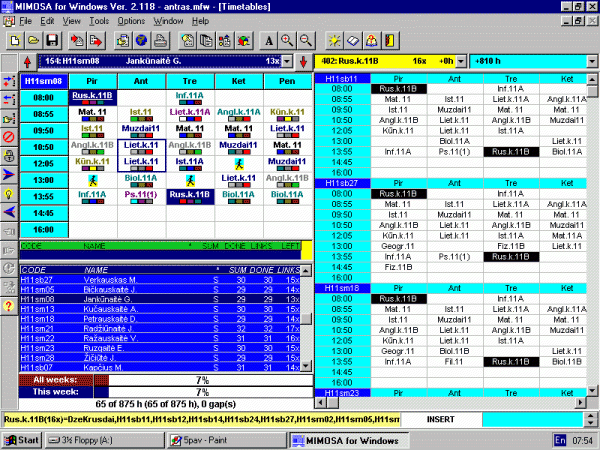Open the Options menu
Viewport: 600px width, 450px height.
pyautogui.click(x=131, y=20)
